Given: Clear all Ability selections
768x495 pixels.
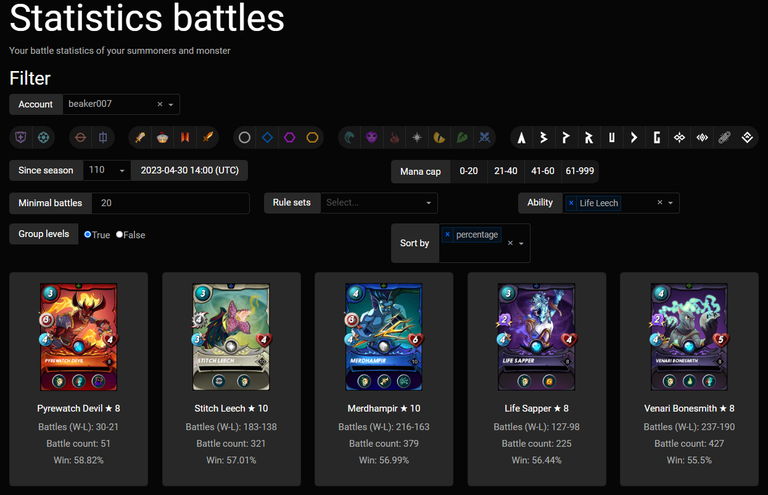Looking at the screenshot, I should point(660,203).
